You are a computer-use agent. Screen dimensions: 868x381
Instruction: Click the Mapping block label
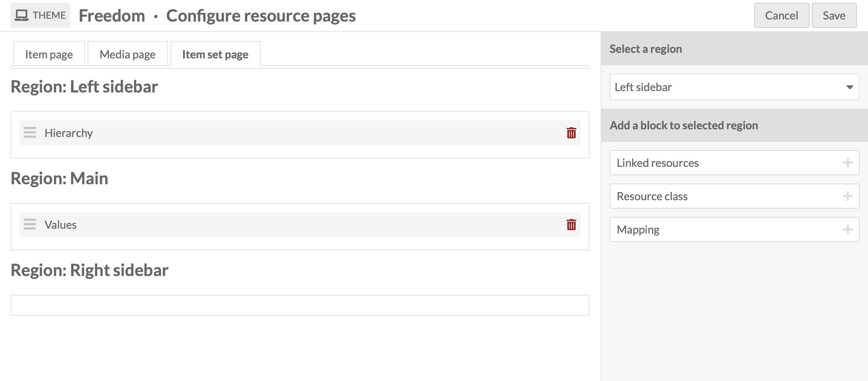point(638,229)
